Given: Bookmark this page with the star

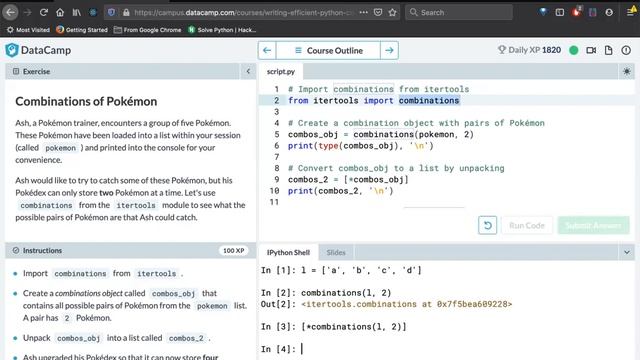Looking at the screenshot, I should pyautogui.click(x=393, y=12).
